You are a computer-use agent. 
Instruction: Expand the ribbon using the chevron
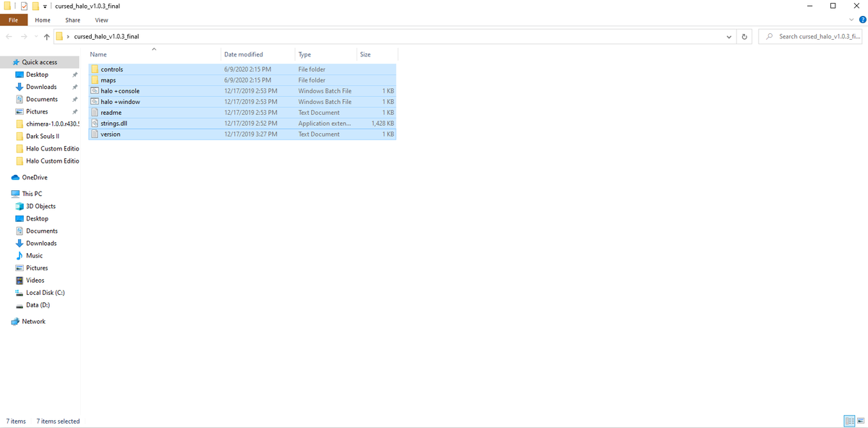(x=851, y=20)
